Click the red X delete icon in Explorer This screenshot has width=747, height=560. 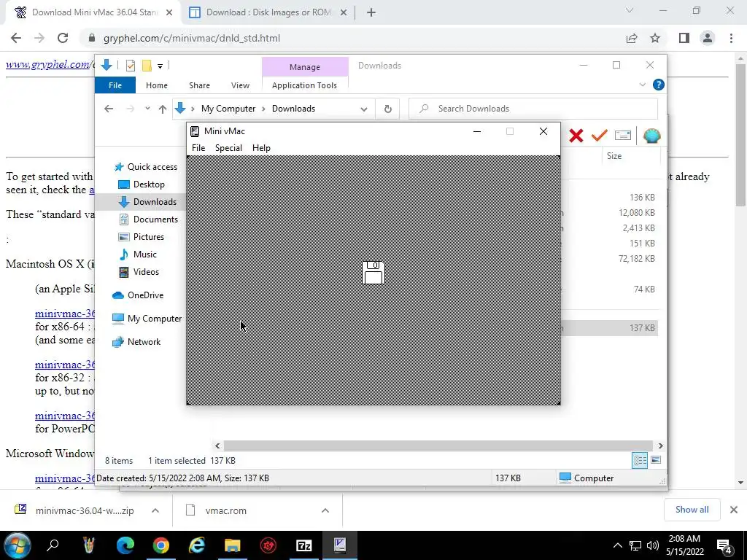tap(576, 136)
